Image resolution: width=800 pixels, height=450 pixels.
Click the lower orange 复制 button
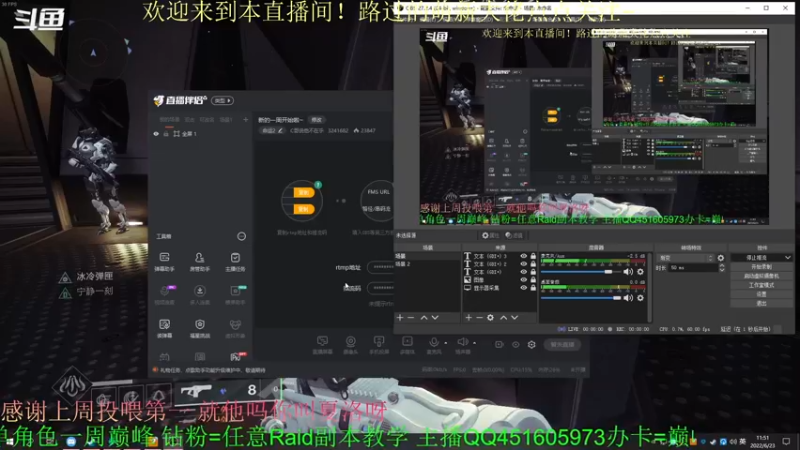point(303,209)
